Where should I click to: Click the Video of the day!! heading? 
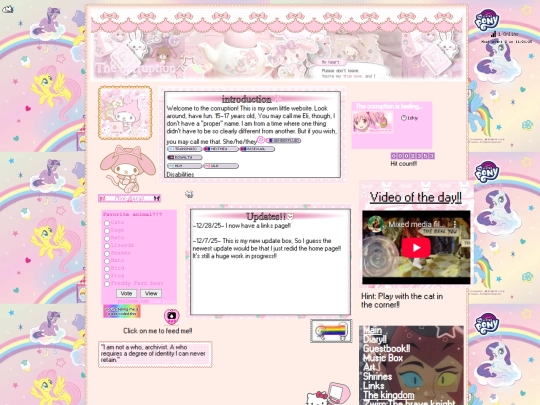(x=416, y=197)
